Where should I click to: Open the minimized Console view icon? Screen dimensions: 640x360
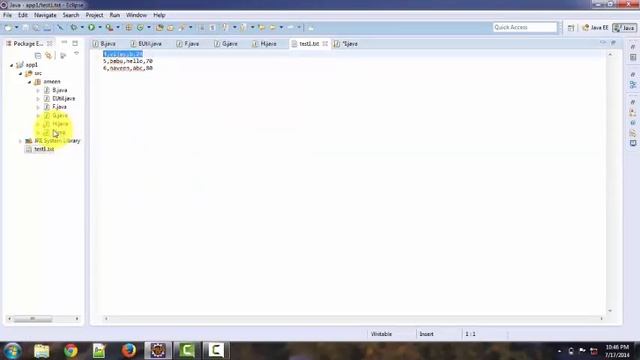633,143
